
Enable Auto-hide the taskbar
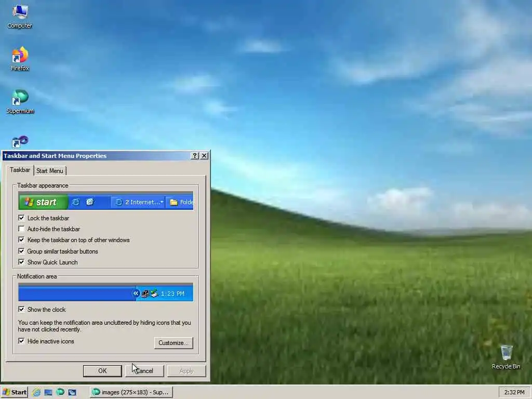tap(21, 229)
